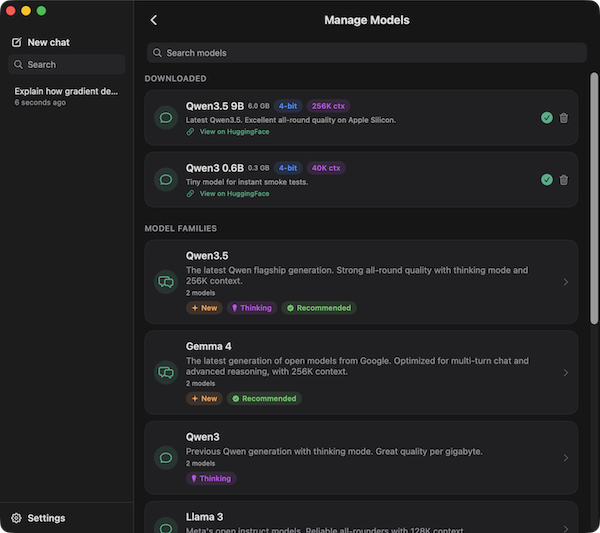Expand the Gemma 4 family chevron
The image size is (600, 533).
(x=566, y=372)
